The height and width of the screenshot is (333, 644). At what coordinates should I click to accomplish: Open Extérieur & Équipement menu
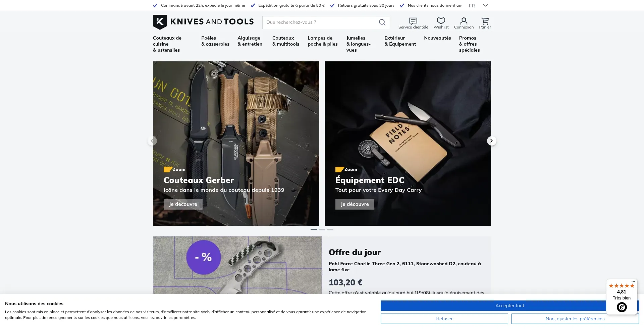click(400, 41)
